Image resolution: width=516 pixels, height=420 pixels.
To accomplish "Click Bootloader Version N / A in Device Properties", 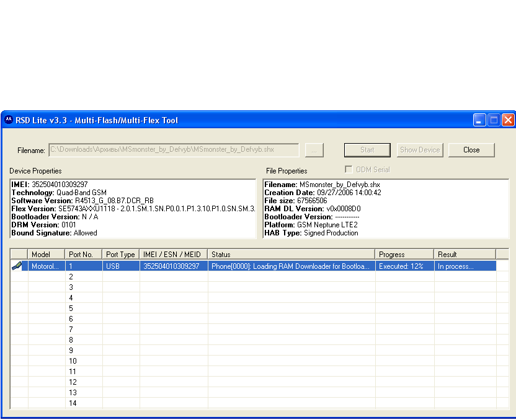I will pos(55,217).
